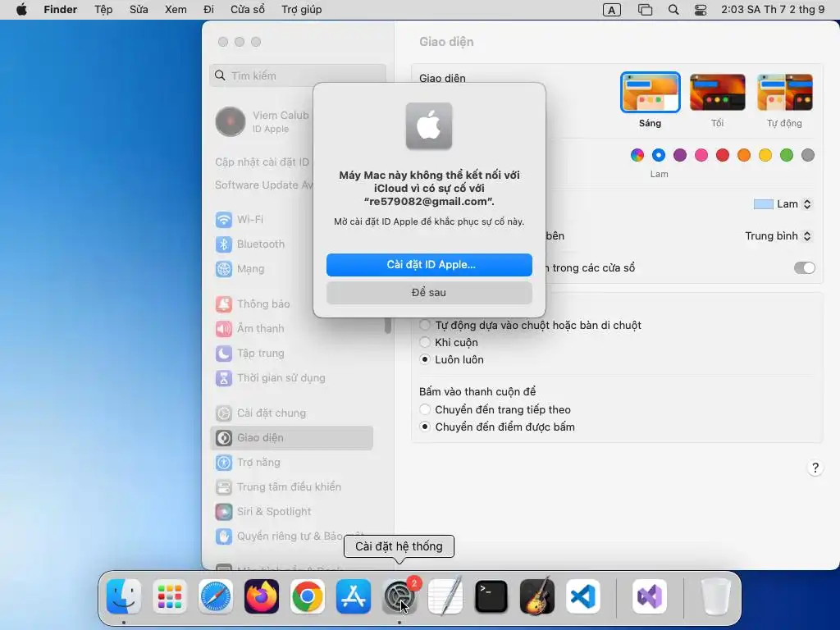Open Trung bình sidebar icon size dropdown
840x630 pixels.
point(778,236)
